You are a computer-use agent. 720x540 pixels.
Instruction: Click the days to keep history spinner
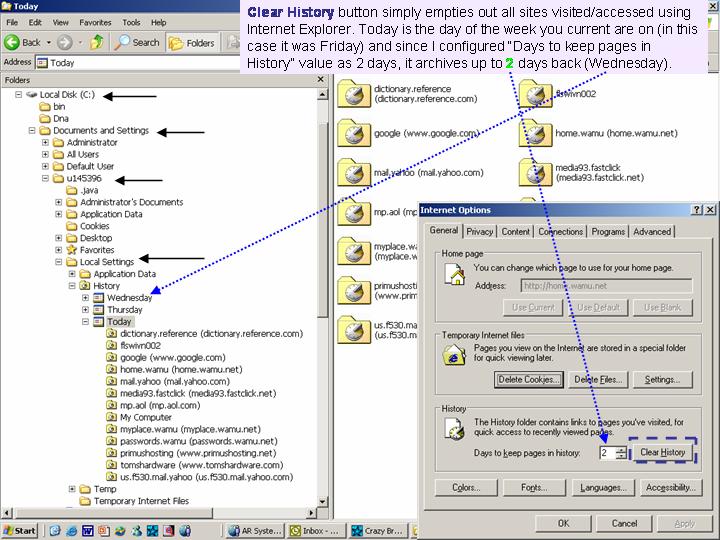[621, 453]
